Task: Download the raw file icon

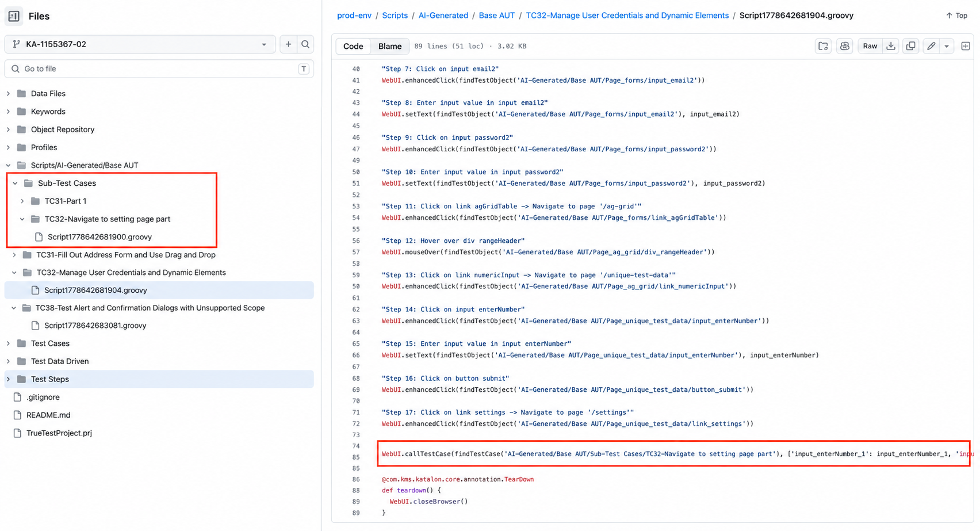Action: tap(891, 46)
